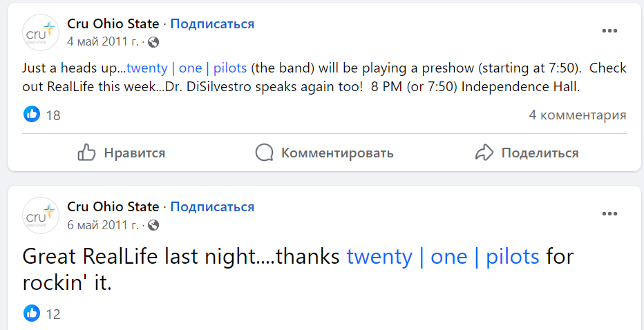The height and width of the screenshot is (330, 644).
Task: Open three-dot options menu on second post
Action: tap(610, 214)
